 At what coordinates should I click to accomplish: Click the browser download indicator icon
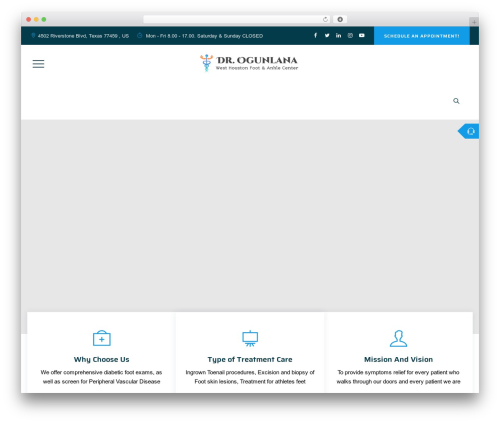tap(340, 19)
